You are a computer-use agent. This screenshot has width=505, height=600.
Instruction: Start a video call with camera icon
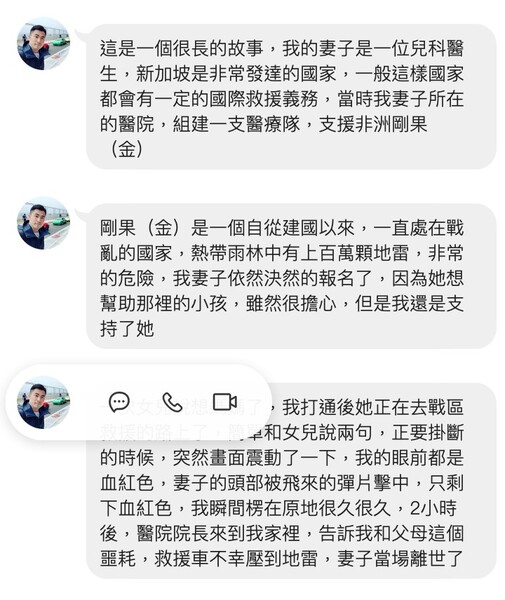pyautogui.click(x=225, y=402)
